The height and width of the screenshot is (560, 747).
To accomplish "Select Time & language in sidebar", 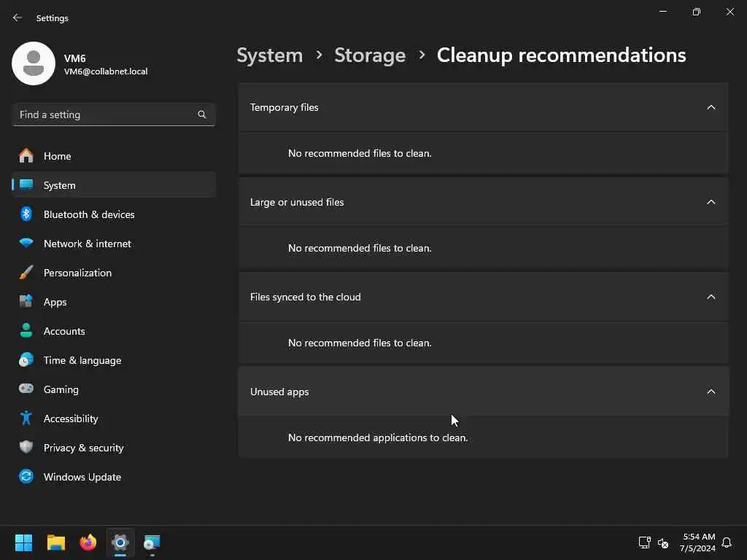I will click(82, 360).
